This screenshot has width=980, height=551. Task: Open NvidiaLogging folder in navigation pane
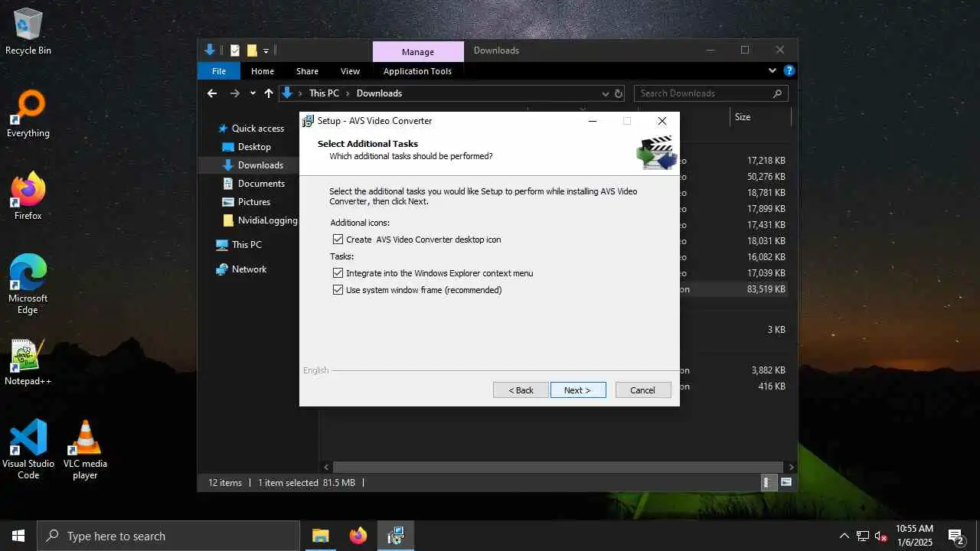[267, 220]
